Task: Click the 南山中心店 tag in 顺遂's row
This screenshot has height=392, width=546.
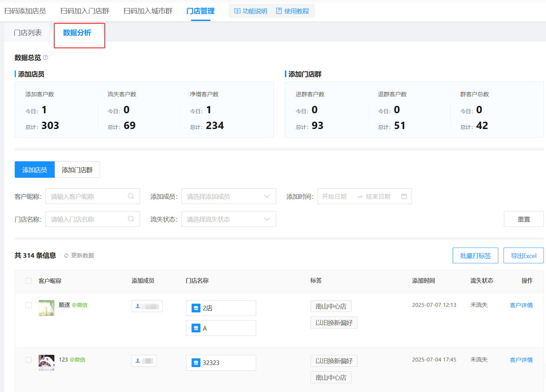Action: click(331, 306)
